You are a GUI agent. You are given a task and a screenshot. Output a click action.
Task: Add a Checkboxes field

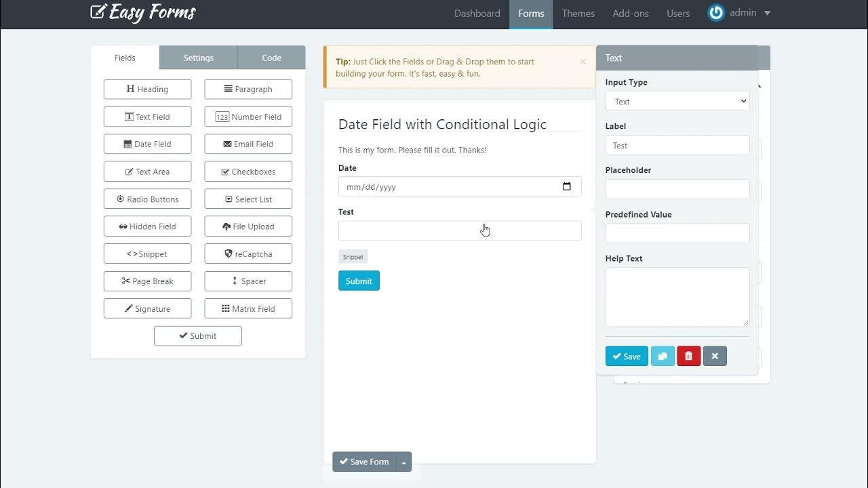coord(248,171)
